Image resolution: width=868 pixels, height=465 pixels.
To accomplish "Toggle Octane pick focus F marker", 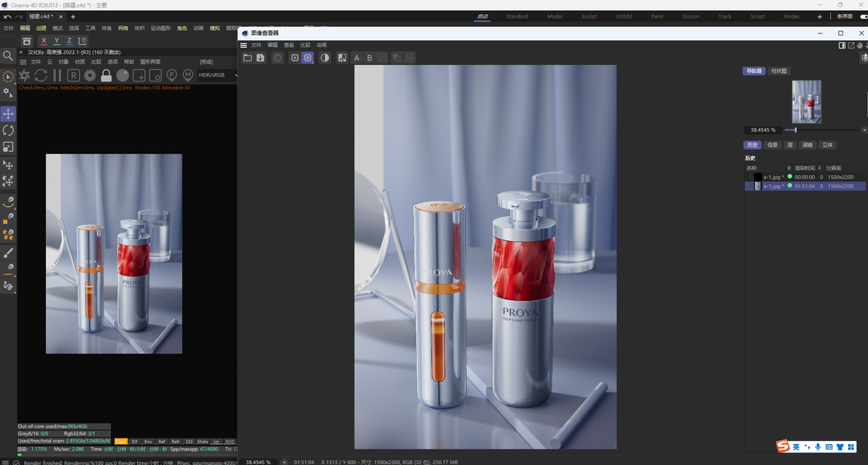I will point(171,75).
